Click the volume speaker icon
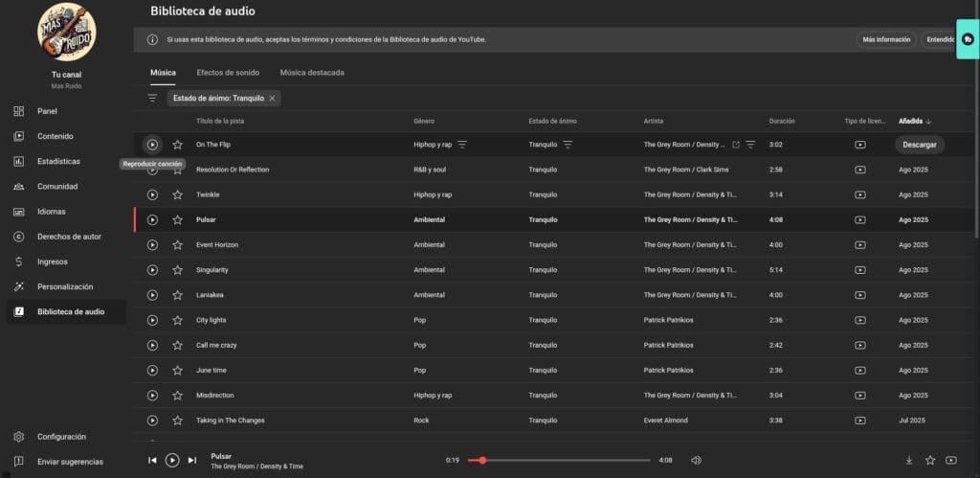The image size is (980, 478). (697, 461)
